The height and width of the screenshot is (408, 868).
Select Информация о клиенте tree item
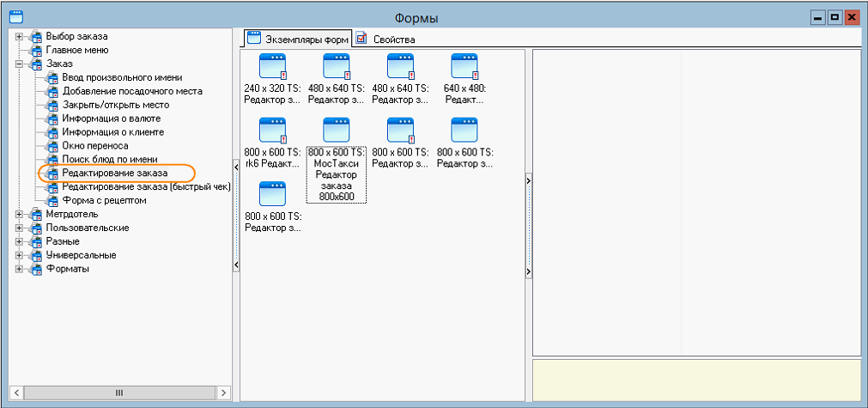112,132
